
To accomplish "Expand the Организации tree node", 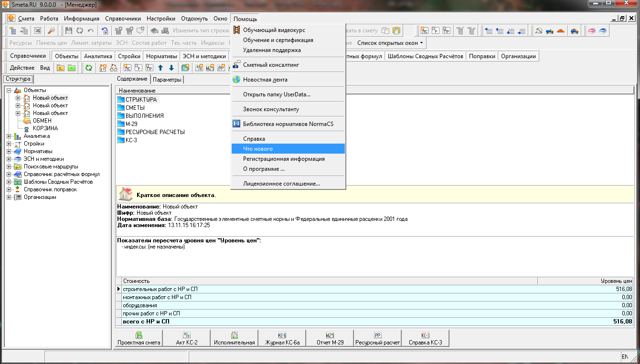I will (9, 197).
